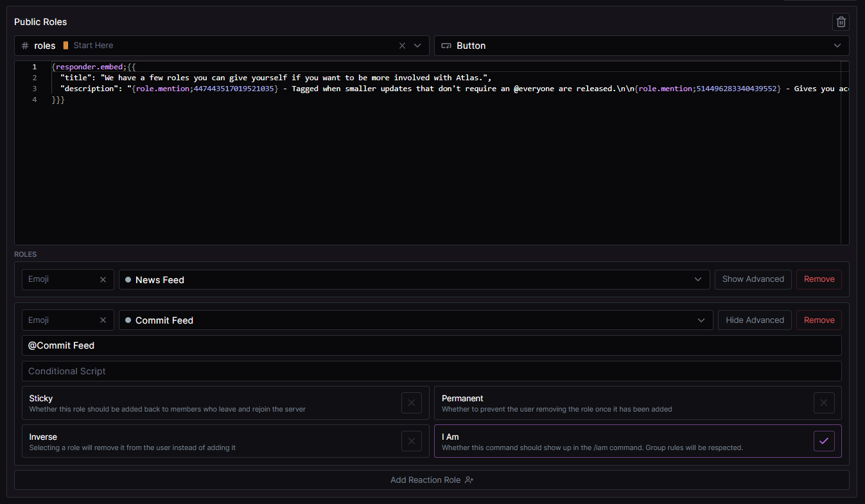Expand the Button type dropdown
Image resolution: width=865 pixels, height=504 pixels.
[x=837, y=46]
